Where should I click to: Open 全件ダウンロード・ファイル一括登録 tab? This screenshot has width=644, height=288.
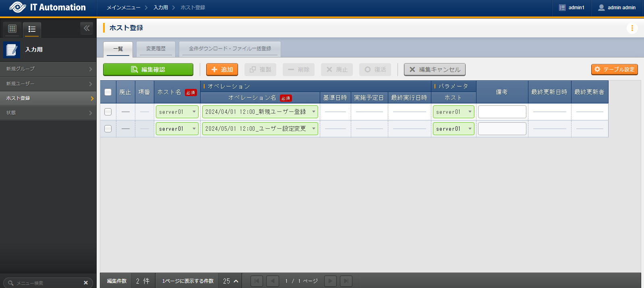point(230,49)
